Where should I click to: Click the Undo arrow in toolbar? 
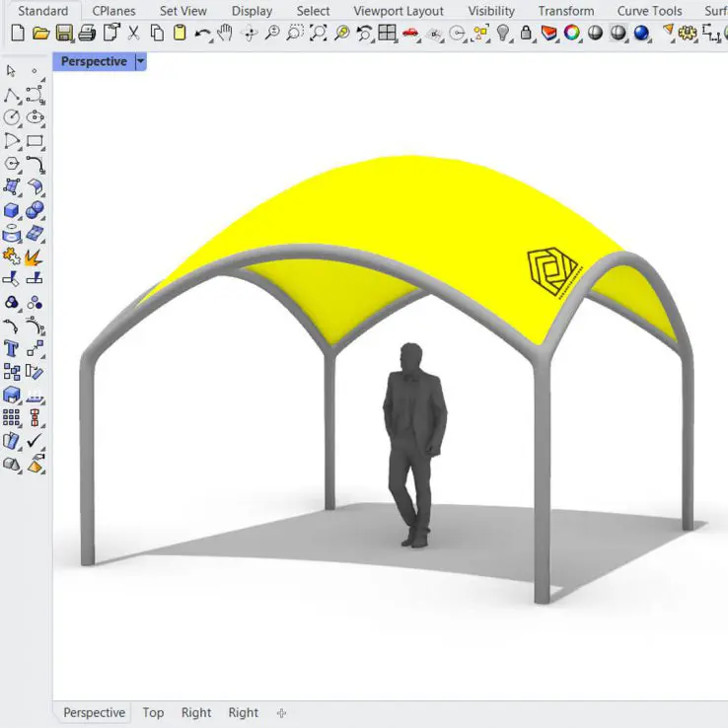pyautogui.click(x=202, y=34)
